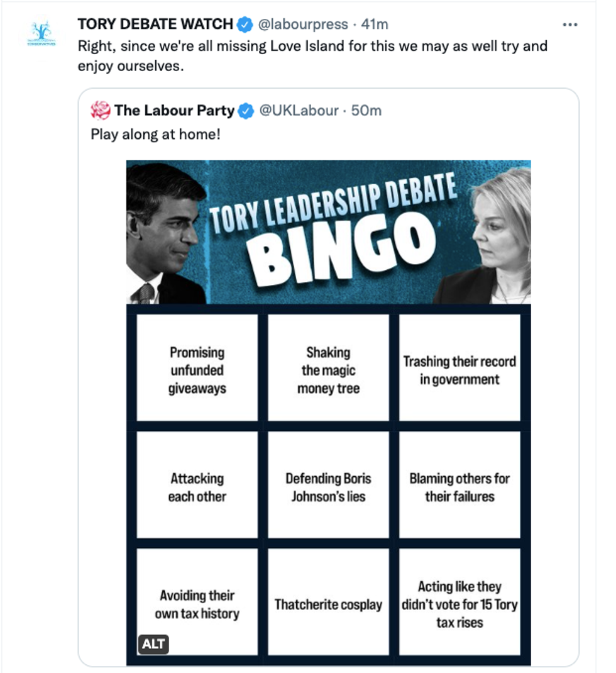Click the Tory Leadership Debate Bingo banner

pos(328,231)
